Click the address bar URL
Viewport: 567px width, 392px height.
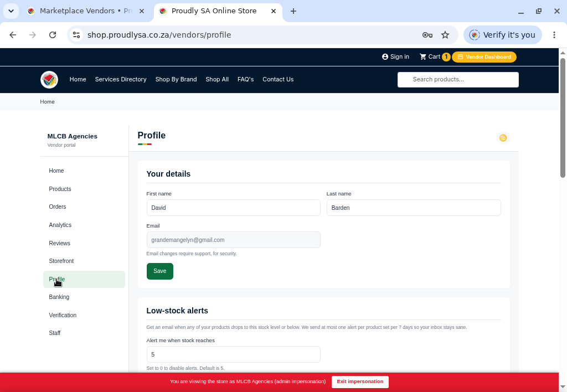(x=159, y=35)
